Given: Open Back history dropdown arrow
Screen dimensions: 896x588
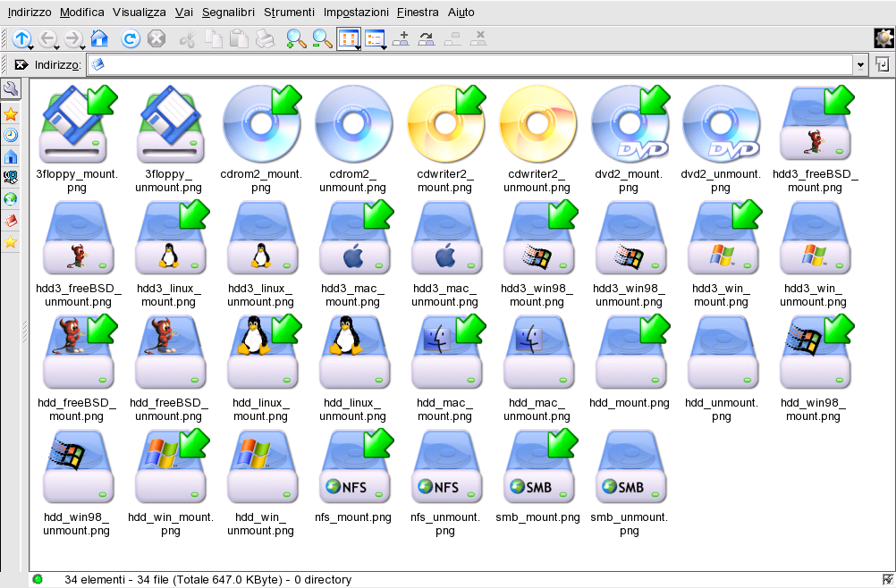Looking at the screenshot, I should (56, 47).
